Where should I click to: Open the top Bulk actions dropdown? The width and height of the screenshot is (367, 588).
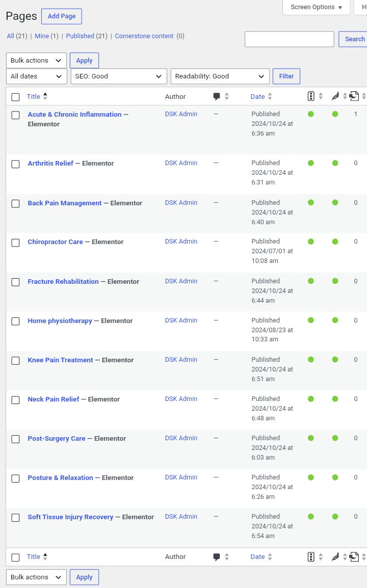[x=36, y=60]
